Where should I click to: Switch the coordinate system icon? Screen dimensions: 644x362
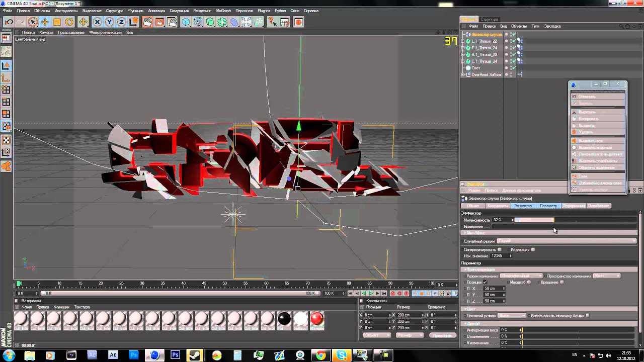point(133,22)
